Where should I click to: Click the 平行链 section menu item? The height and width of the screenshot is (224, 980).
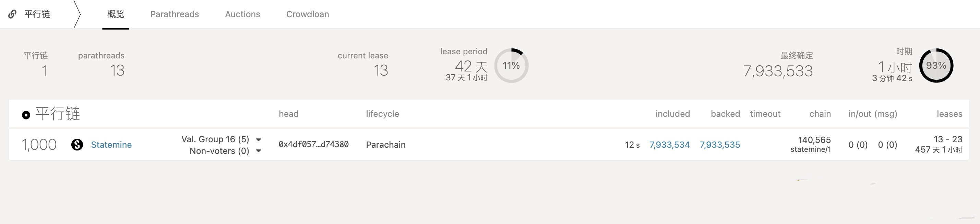click(37, 14)
